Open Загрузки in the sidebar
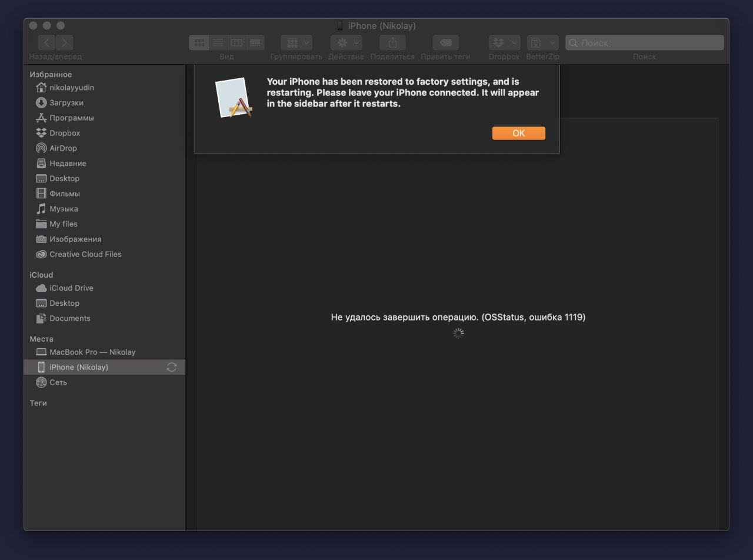Image resolution: width=753 pixels, height=560 pixels. [x=105, y=103]
